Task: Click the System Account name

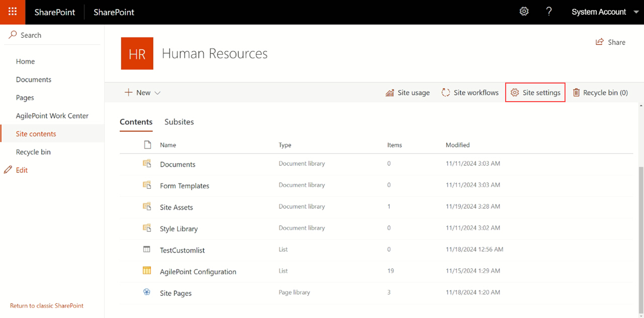Action: click(x=599, y=12)
